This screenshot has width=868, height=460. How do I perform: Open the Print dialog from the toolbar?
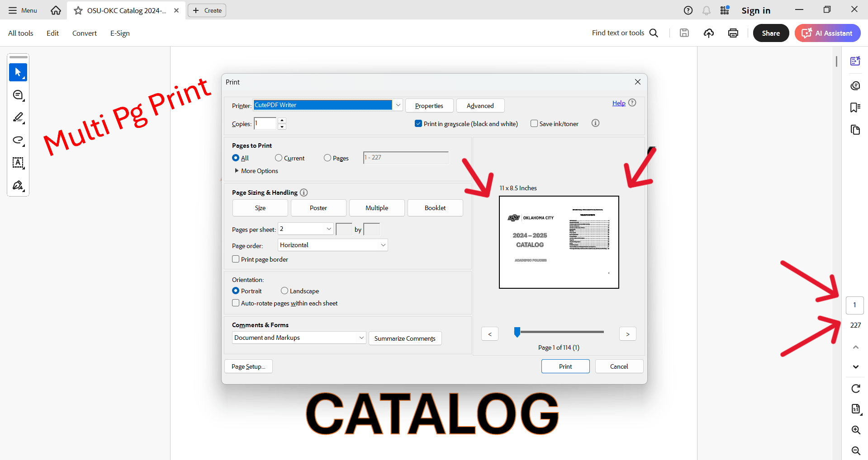(733, 33)
